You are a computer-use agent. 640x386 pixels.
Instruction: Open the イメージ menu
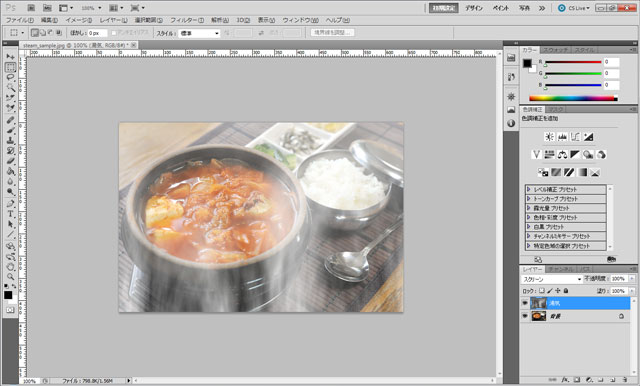tap(78, 20)
